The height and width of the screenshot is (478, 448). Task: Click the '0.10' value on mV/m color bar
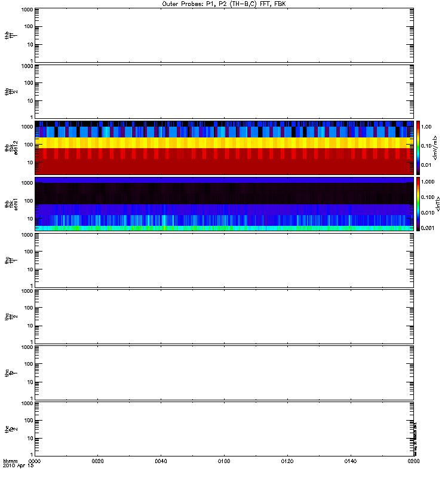click(x=426, y=146)
